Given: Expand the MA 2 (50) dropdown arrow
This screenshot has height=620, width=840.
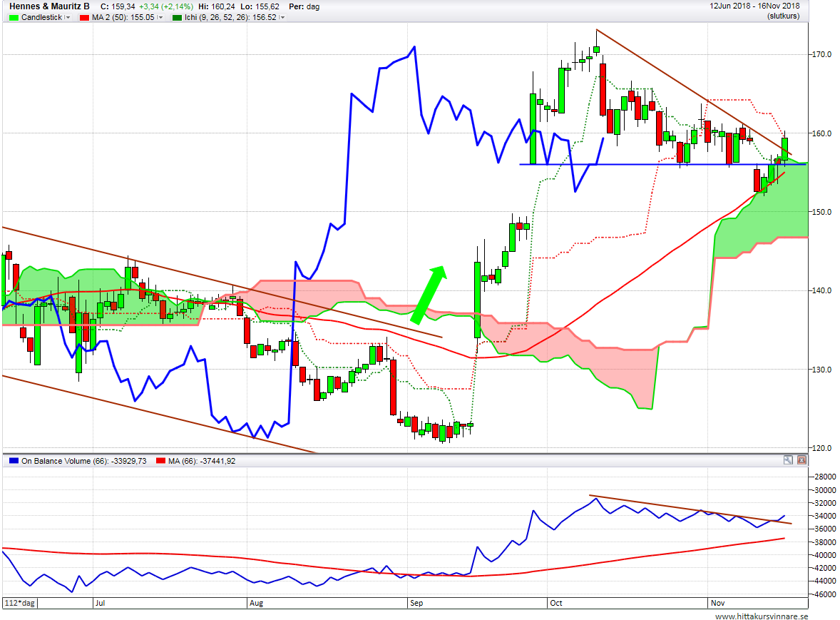Looking at the screenshot, I should point(160,18).
